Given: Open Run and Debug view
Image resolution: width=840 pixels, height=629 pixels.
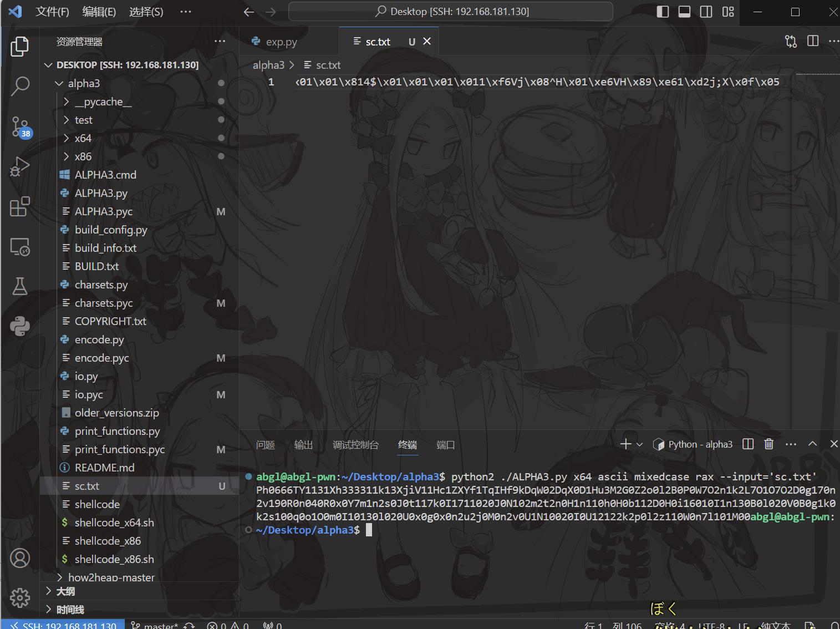Looking at the screenshot, I should pos(20,166).
